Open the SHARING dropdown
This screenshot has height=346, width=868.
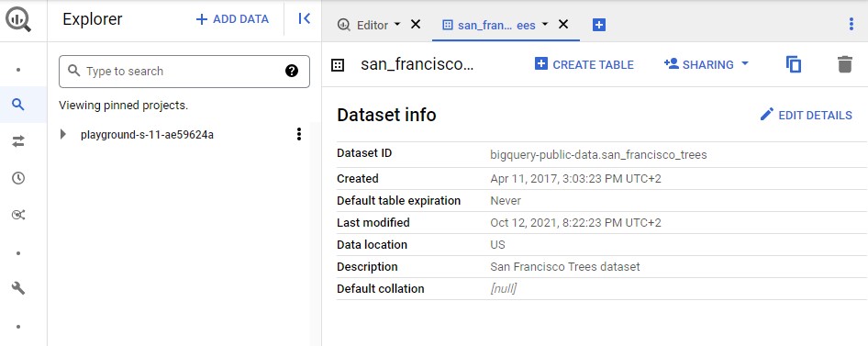pos(707,65)
